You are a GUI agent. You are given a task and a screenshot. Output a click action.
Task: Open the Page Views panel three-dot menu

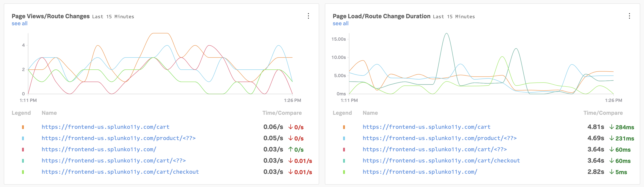pyautogui.click(x=308, y=16)
